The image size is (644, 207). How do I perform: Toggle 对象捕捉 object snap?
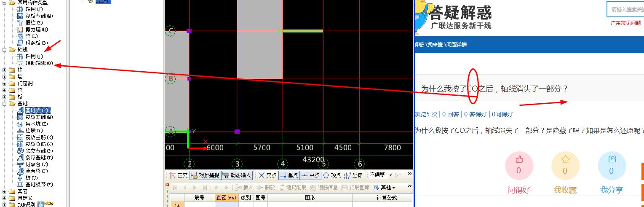click(205, 175)
